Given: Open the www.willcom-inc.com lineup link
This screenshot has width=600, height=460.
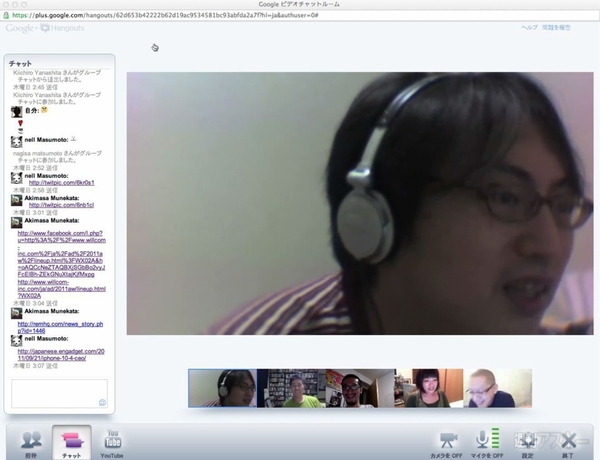Looking at the screenshot, I should [x=62, y=289].
